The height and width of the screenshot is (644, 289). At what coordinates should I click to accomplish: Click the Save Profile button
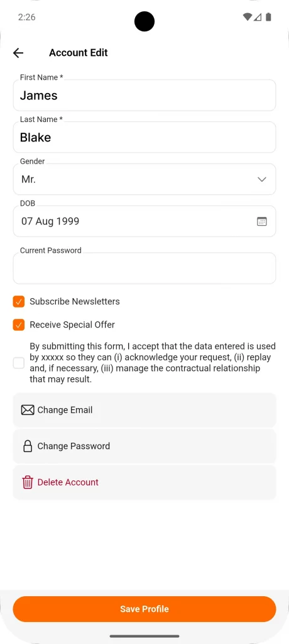pos(144,609)
